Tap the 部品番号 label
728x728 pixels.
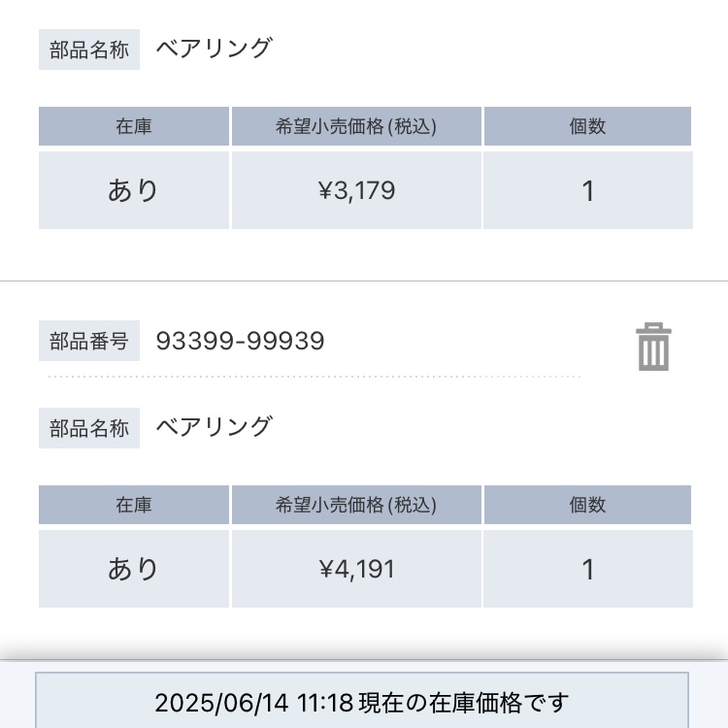pos(89,342)
